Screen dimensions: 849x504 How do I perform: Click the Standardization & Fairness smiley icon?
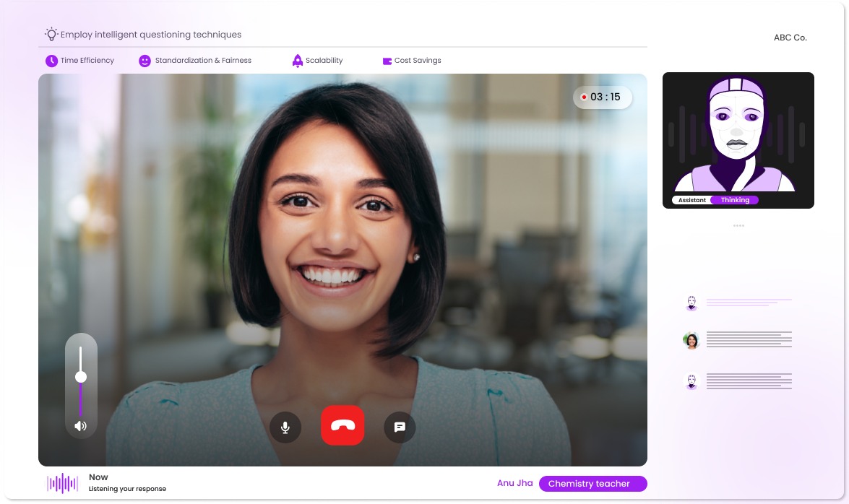click(x=145, y=61)
